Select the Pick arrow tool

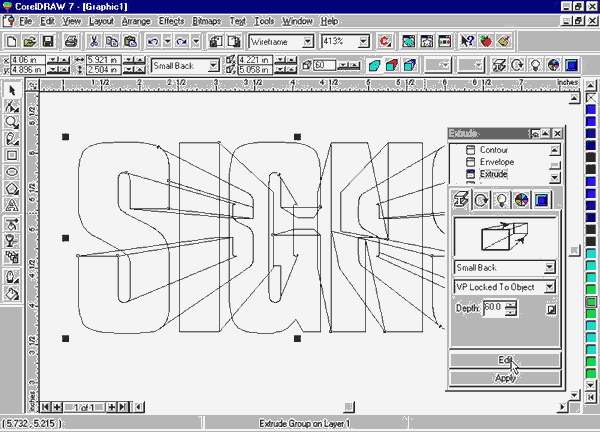pos(12,91)
